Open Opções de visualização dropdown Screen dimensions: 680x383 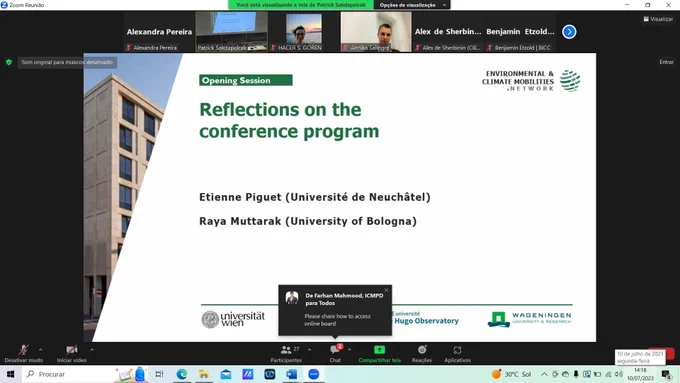412,5
